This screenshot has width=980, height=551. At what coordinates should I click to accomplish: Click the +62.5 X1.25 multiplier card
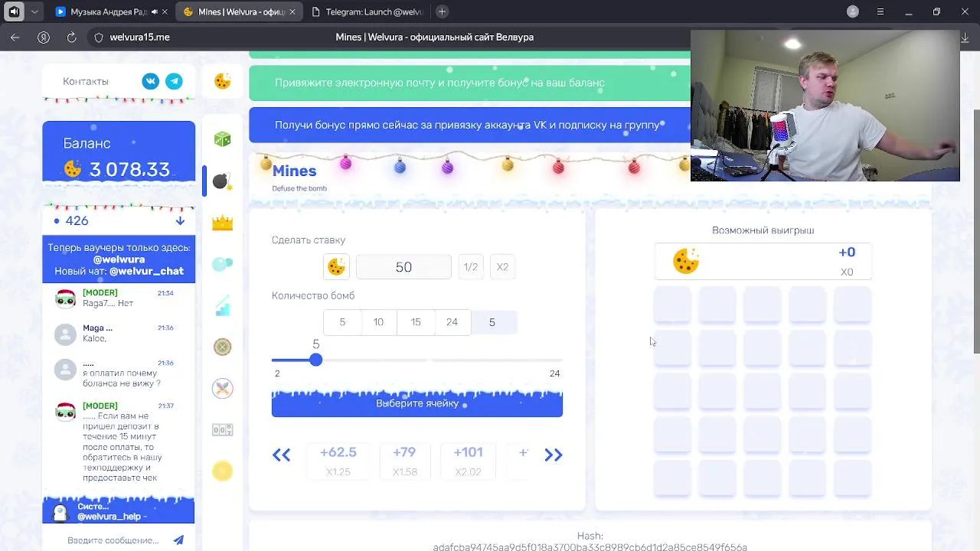[338, 461]
